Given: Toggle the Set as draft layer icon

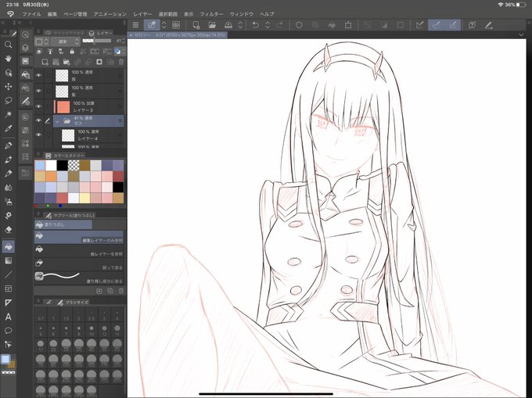Looking at the screenshot, I should (61, 52).
